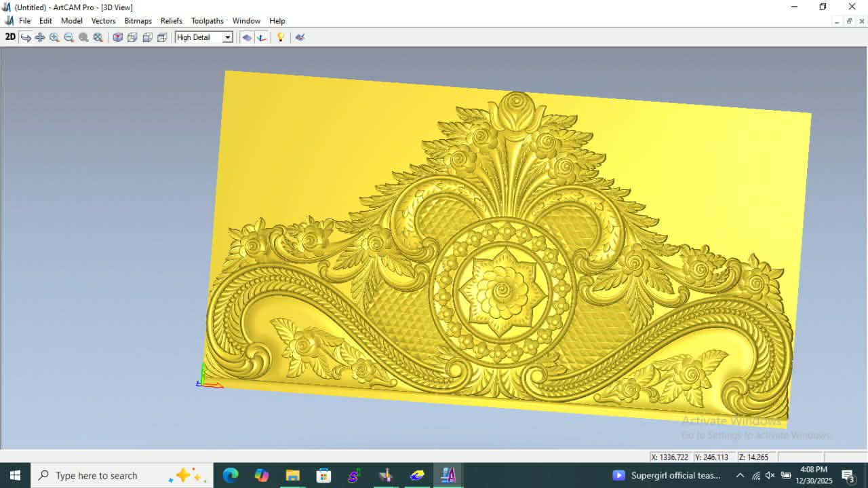This screenshot has height=488, width=868.
Task: Click the muted volume tray icon
Action: coord(770,475)
